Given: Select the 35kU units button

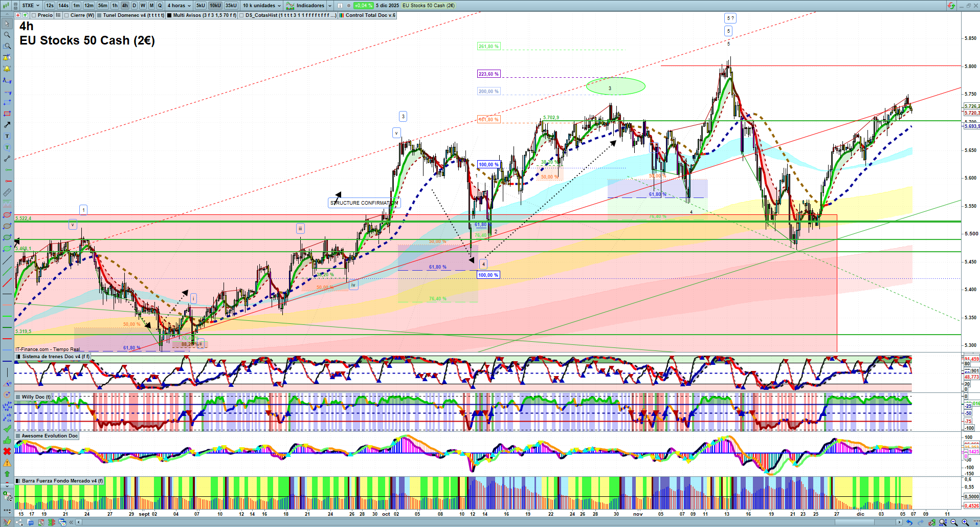Looking at the screenshot, I should click(x=231, y=6).
